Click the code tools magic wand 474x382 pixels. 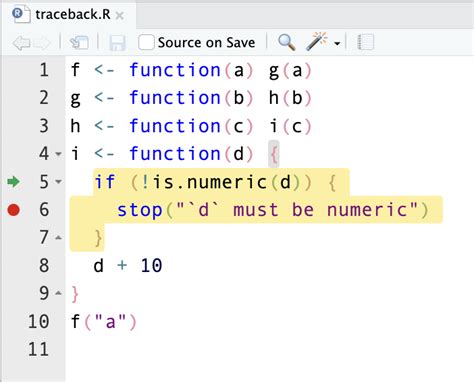tap(317, 41)
